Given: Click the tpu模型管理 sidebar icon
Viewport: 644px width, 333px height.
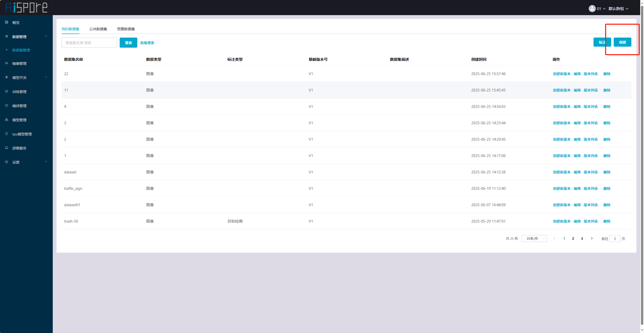Looking at the screenshot, I should (7, 134).
